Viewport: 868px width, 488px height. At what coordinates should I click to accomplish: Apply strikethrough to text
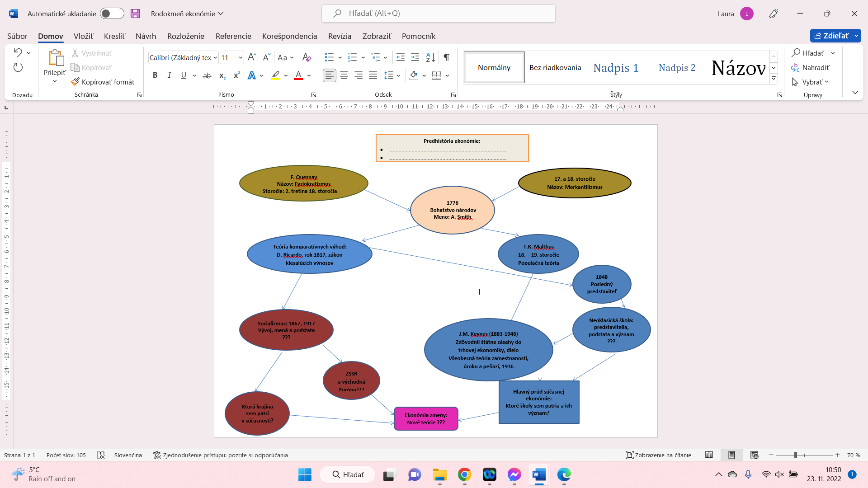click(x=207, y=75)
